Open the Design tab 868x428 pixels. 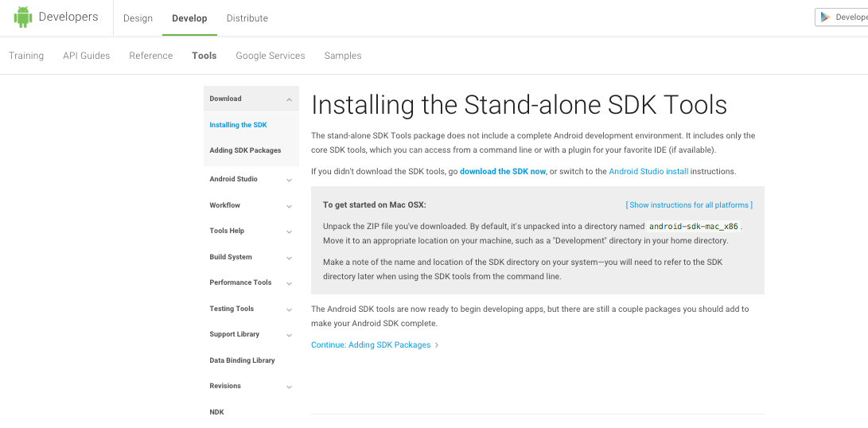pos(138,18)
